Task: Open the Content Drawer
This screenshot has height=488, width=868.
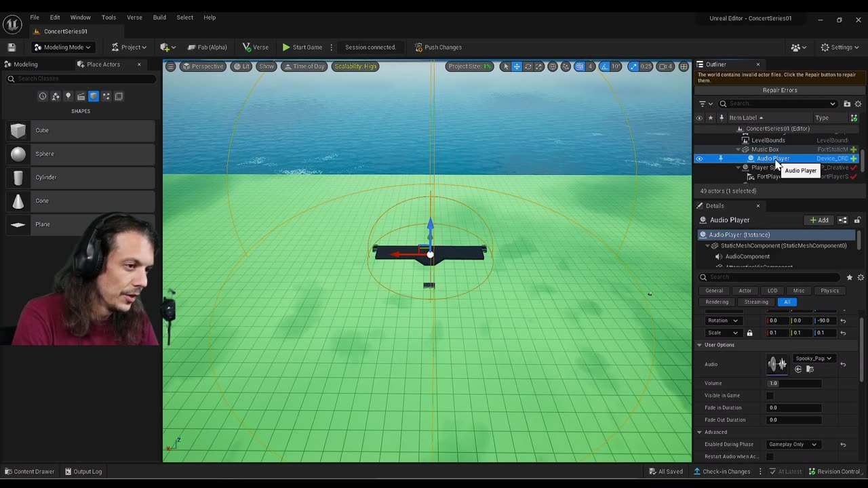Action: 29,472
